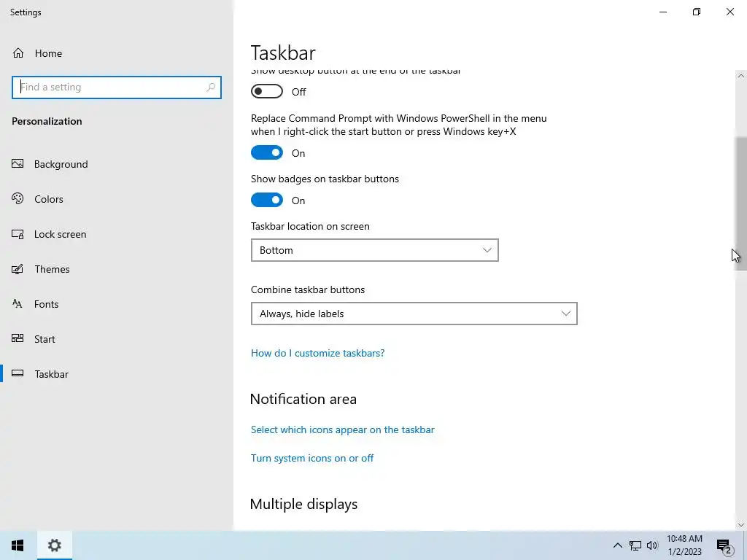Click scrollbar down arrow

tap(741, 525)
